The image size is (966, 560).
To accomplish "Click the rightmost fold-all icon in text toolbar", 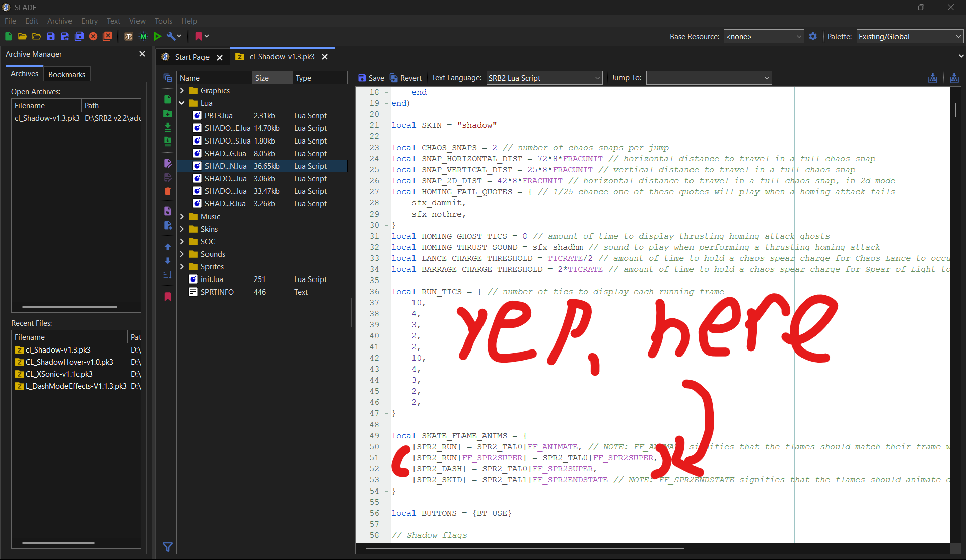I will coord(954,78).
